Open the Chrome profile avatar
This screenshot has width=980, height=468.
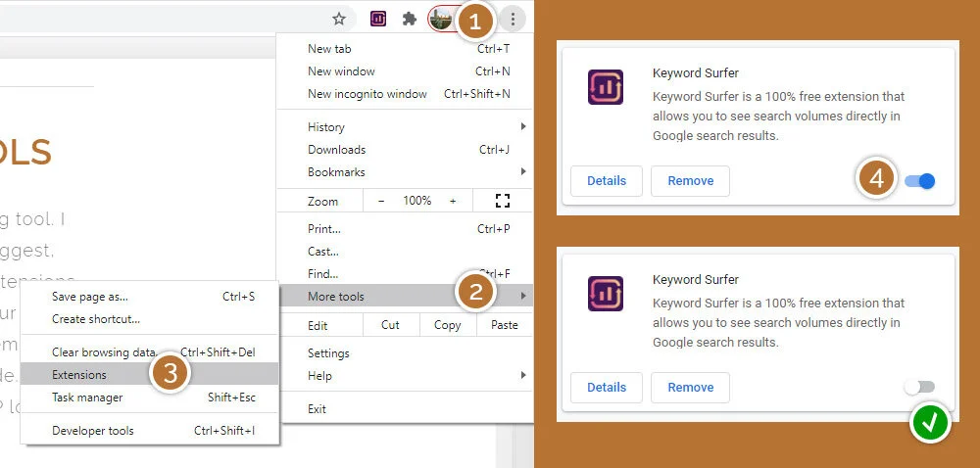(x=441, y=19)
